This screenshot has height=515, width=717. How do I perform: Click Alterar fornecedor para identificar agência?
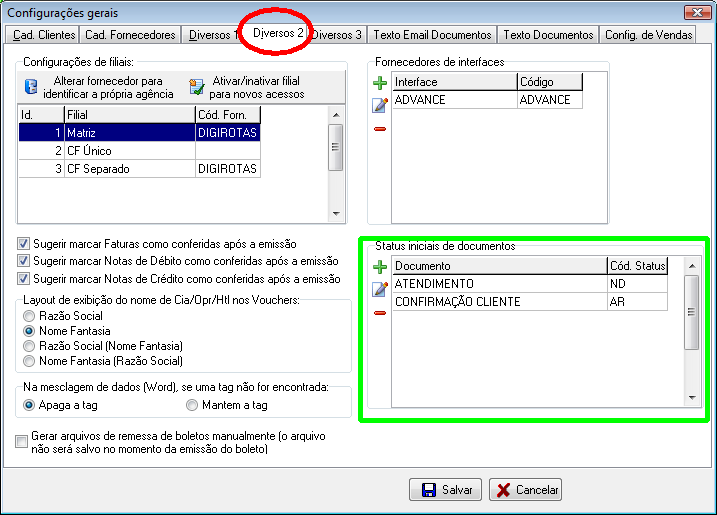(x=99, y=87)
